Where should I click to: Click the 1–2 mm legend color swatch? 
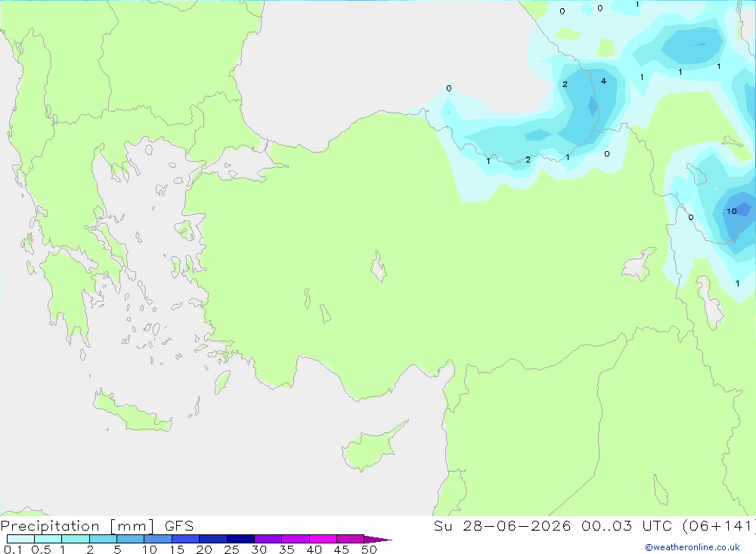(x=75, y=539)
